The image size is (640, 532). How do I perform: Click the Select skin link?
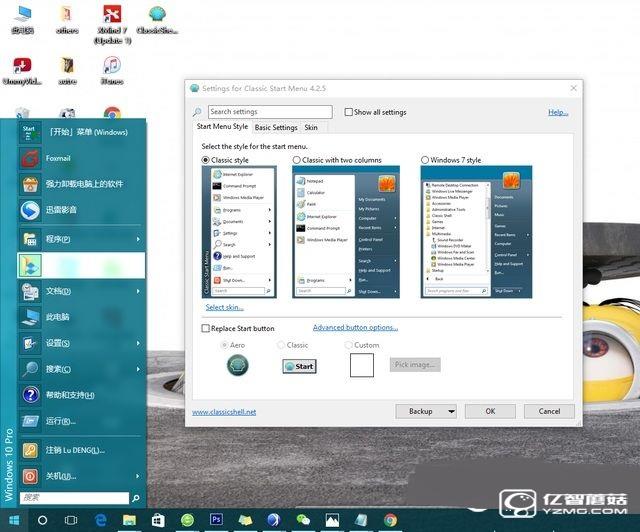(224, 307)
